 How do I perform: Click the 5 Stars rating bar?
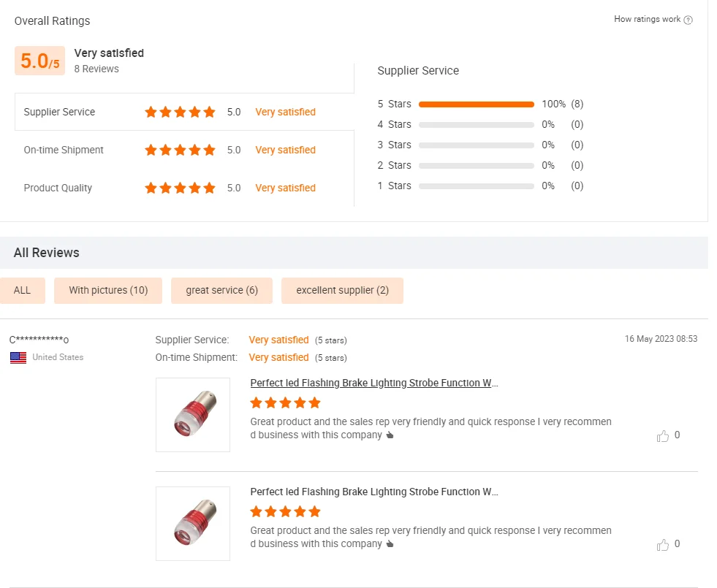click(476, 104)
